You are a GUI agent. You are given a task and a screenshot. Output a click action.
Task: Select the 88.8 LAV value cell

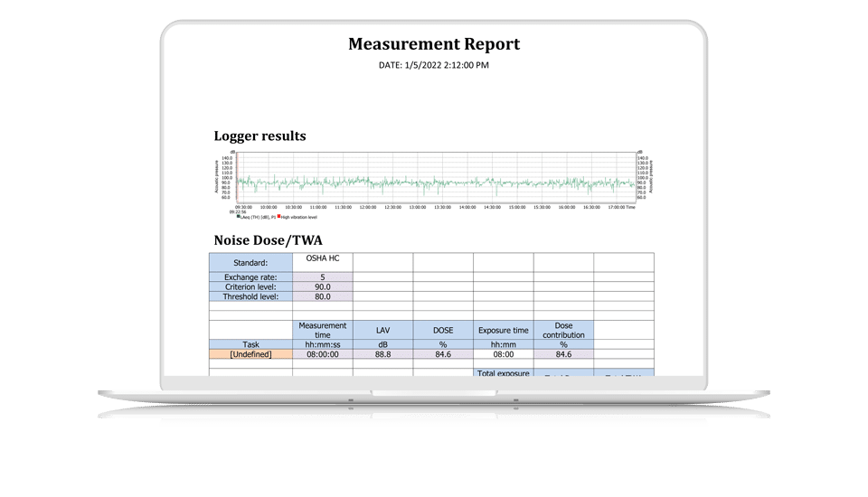pyautogui.click(x=382, y=355)
